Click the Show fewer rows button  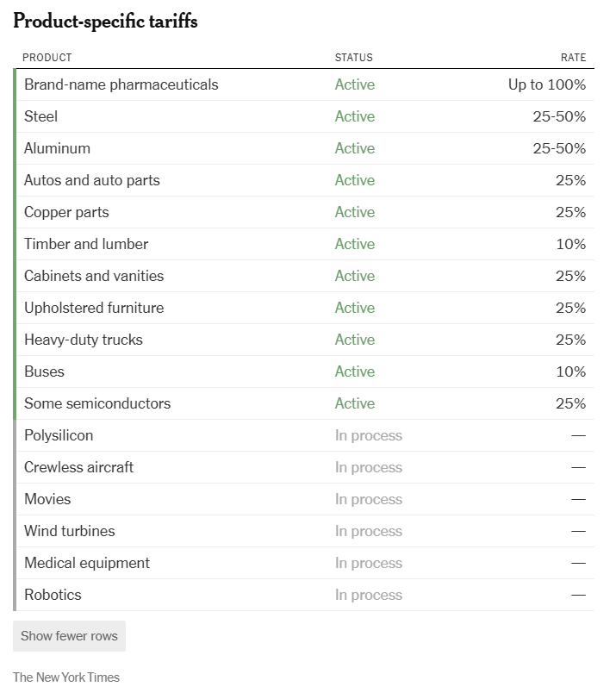coord(69,635)
